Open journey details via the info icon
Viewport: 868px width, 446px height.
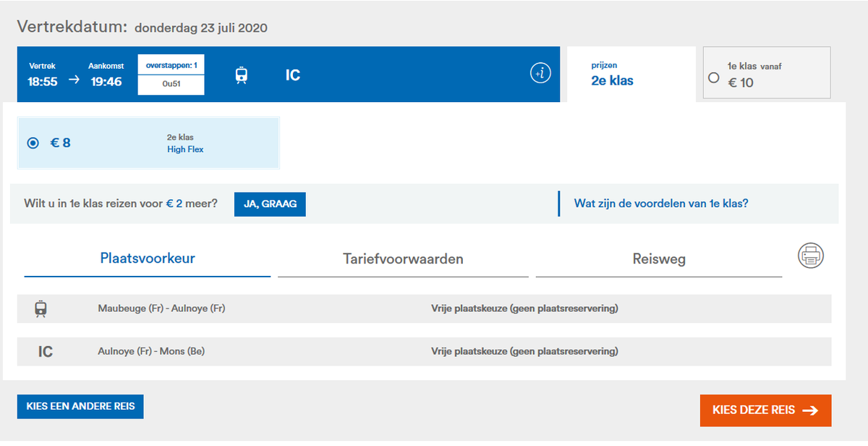click(x=540, y=73)
